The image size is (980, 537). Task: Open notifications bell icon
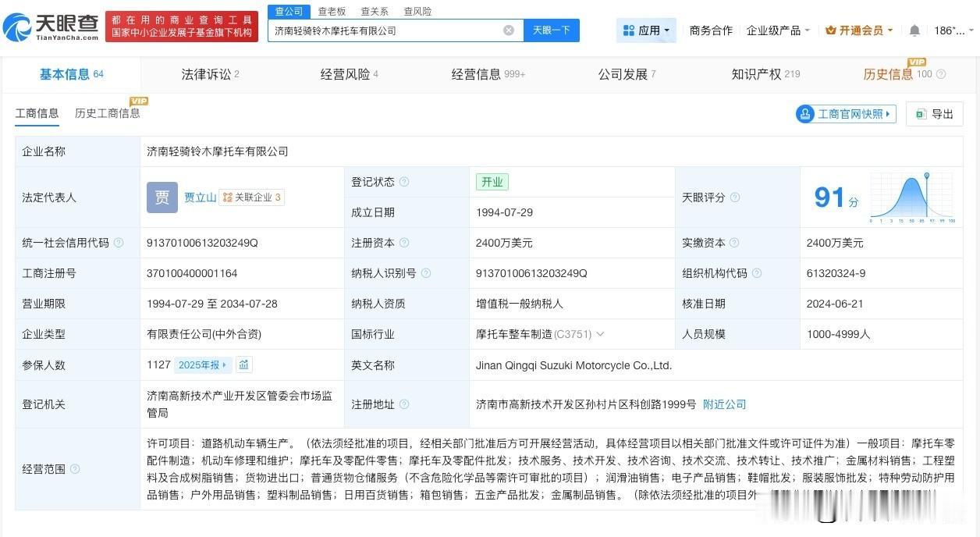(914, 30)
